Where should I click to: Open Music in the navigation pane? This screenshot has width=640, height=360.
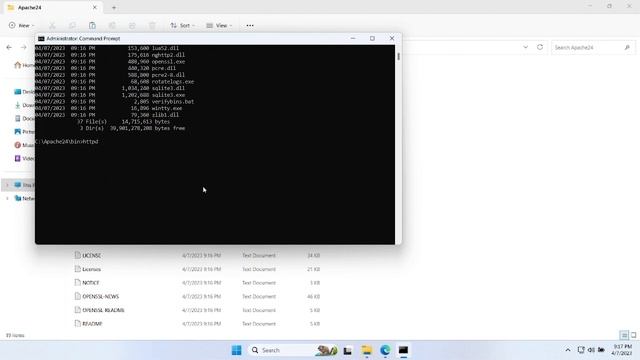pos(24,145)
